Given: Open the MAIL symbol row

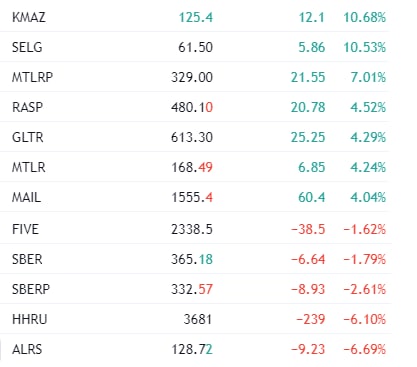Looking at the screenshot, I should 194,197.
